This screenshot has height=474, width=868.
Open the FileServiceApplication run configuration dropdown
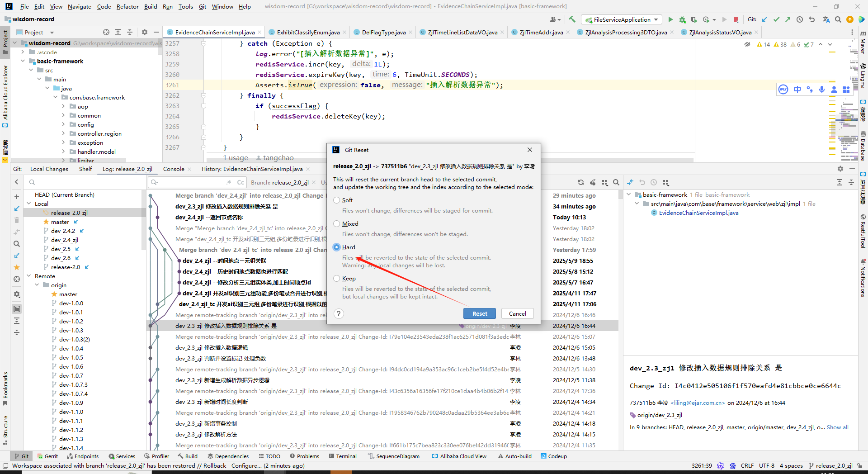pos(622,19)
